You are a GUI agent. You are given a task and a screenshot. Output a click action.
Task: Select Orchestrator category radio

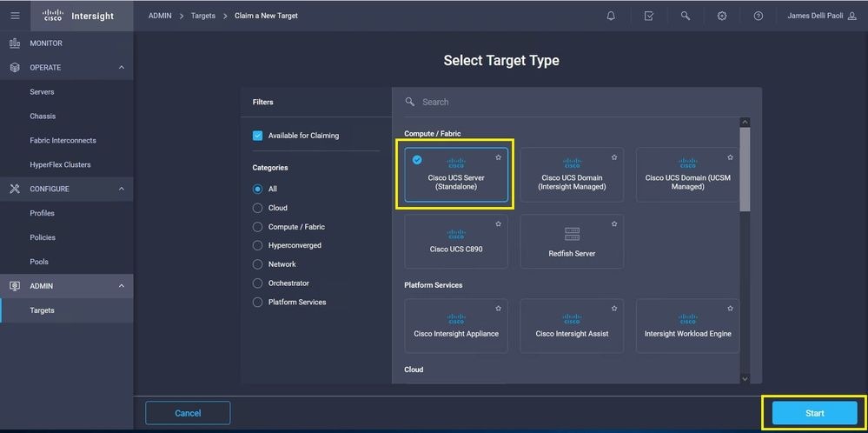pyautogui.click(x=257, y=283)
